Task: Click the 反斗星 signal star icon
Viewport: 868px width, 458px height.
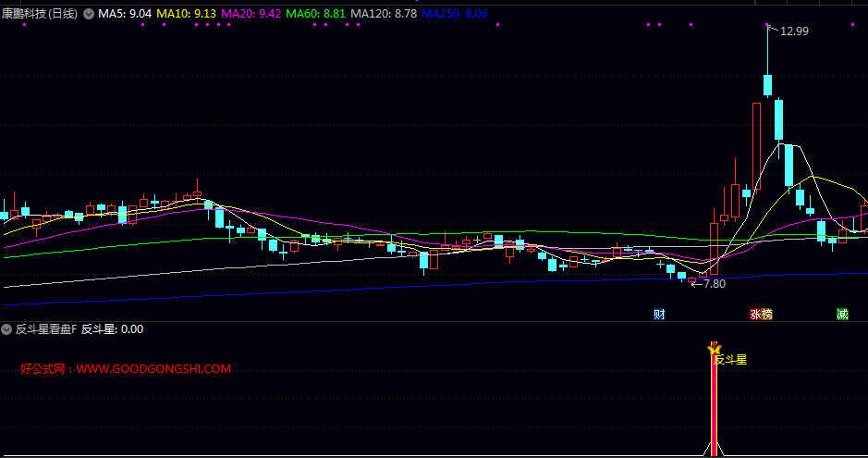Action: (x=715, y=350)
